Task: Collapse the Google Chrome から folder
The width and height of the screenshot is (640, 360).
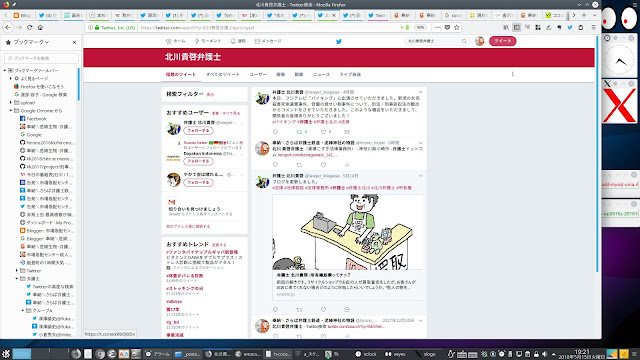Action: 11,111
